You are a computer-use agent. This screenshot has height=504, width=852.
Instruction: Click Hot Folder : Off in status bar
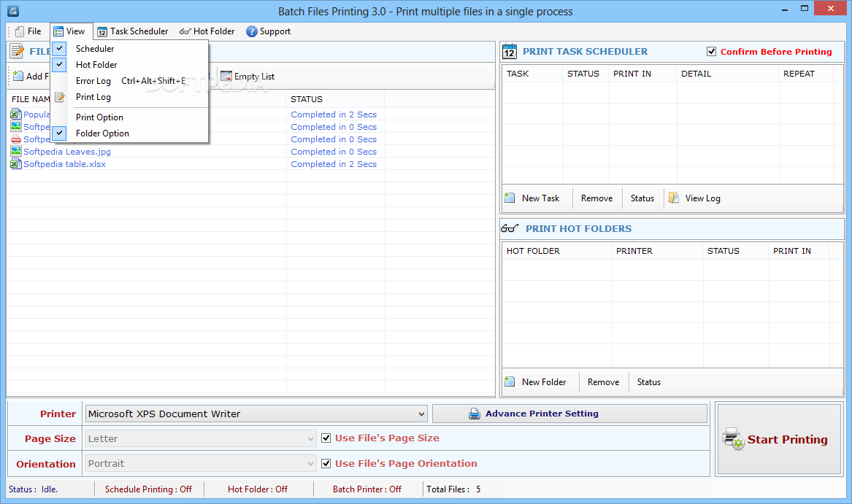tap(258, 489)
